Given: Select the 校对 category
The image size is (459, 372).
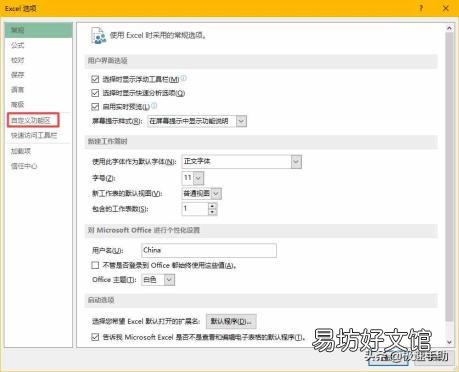Looking at the screenshot, I should [x=39, y=60].
